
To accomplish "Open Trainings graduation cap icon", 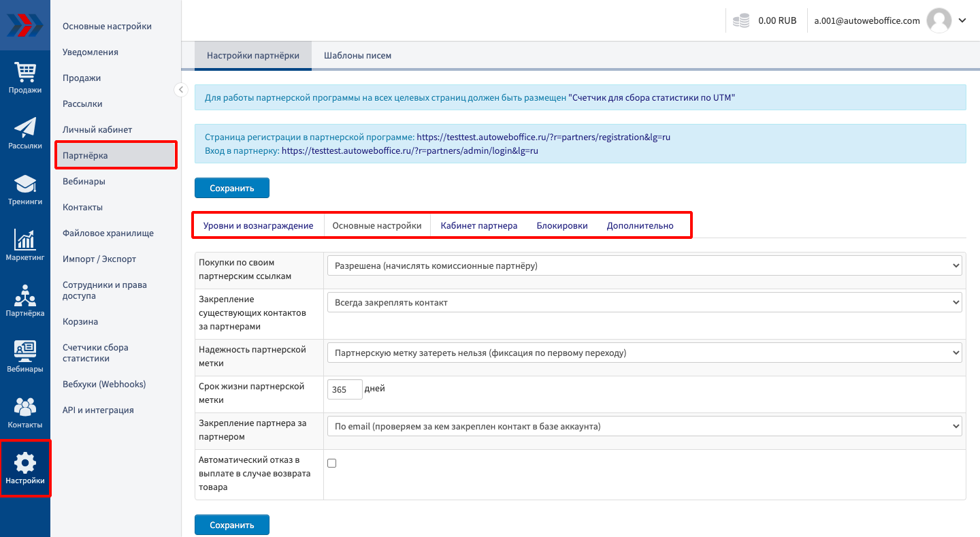I will tap(25, 184).
